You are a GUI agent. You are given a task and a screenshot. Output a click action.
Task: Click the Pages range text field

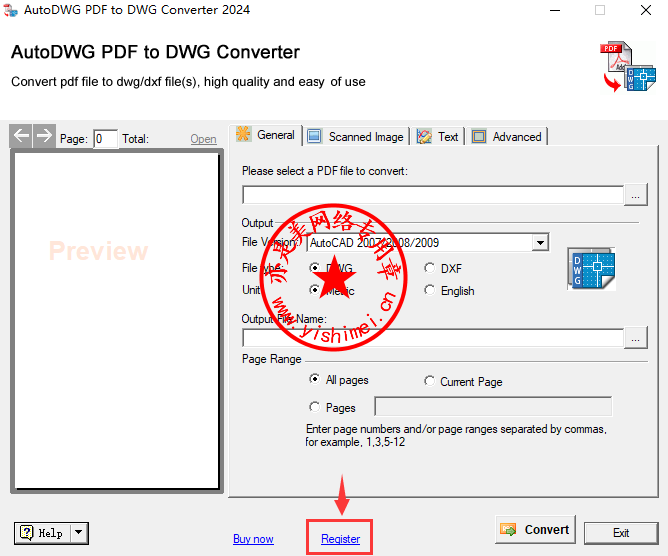493,406
